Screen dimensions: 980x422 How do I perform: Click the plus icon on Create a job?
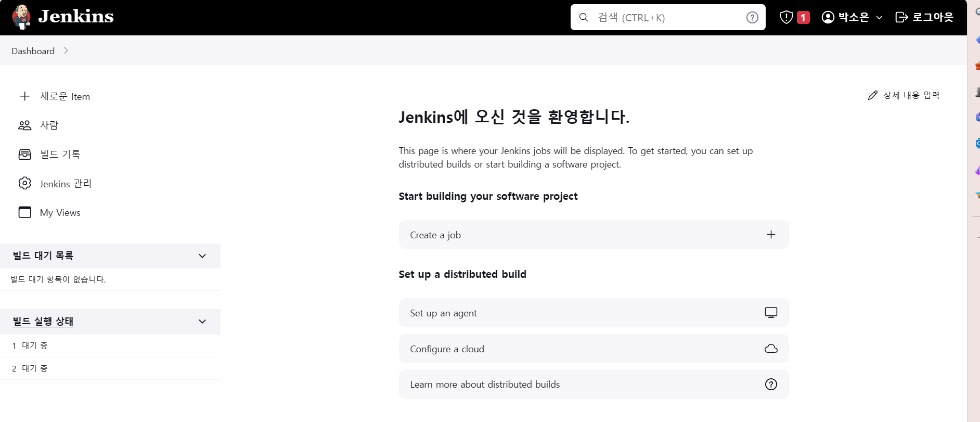tap(771, 235)
